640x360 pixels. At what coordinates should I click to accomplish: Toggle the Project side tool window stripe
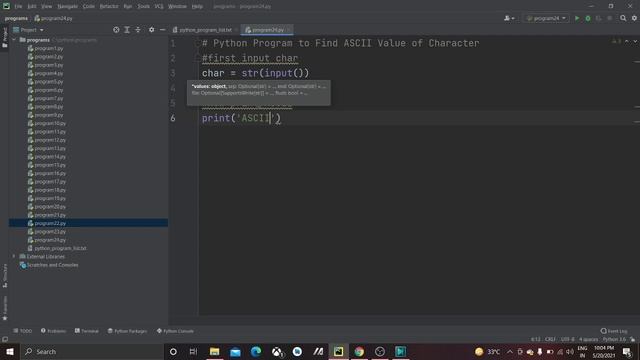point(5,38)
